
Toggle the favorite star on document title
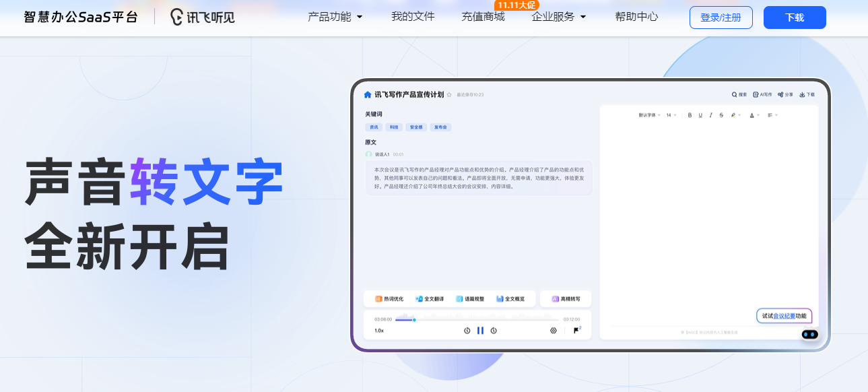point(449,95)
